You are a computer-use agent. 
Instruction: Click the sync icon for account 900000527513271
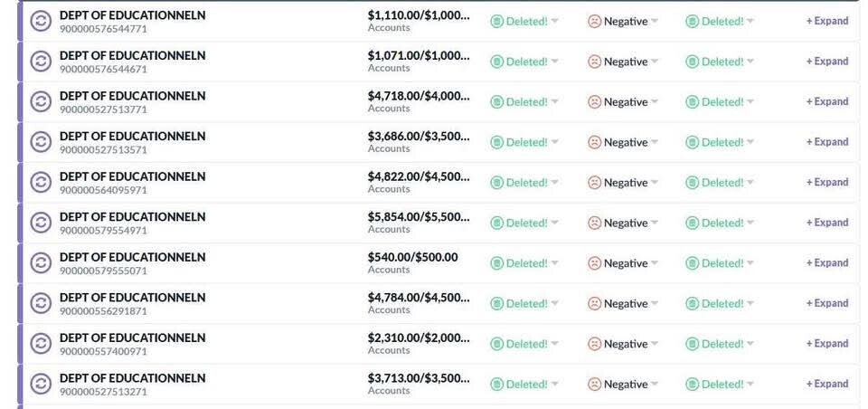pyautogui.click(x=41, y=384)
